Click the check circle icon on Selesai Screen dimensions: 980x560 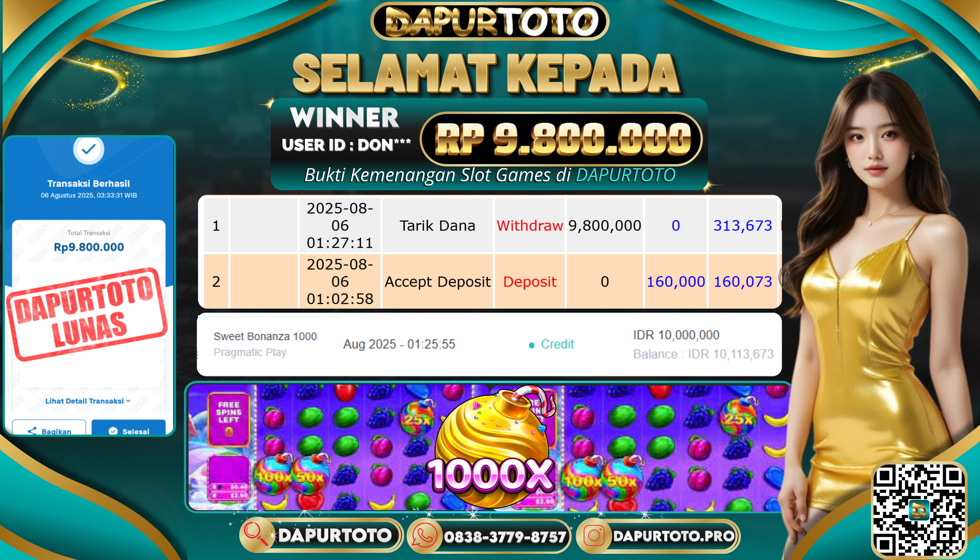click(113, 431)
